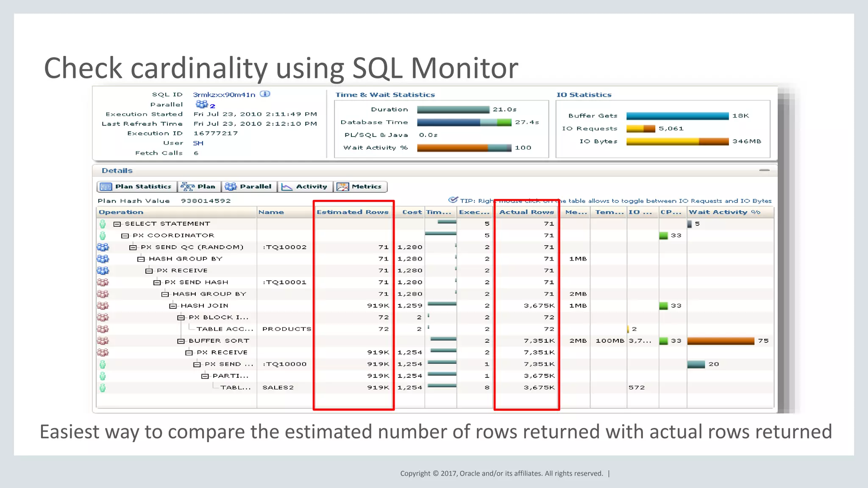
Task: Click the Metrics tab chart icon
Action: pyautogui.click(x=342, y=187)
